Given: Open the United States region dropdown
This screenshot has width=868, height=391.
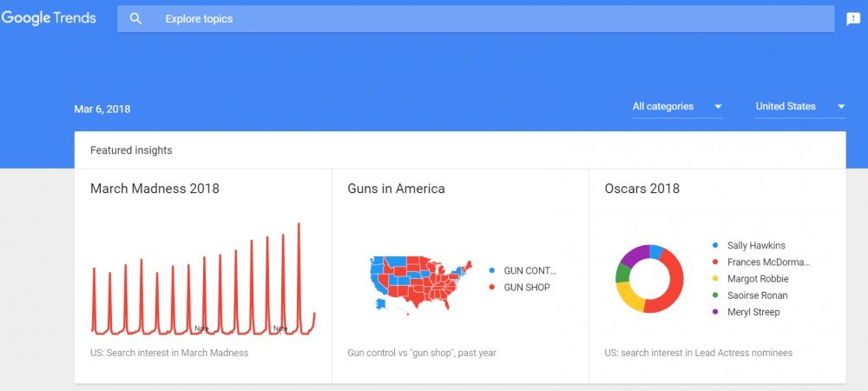Looking at the screenshot, I should (800, 107).
